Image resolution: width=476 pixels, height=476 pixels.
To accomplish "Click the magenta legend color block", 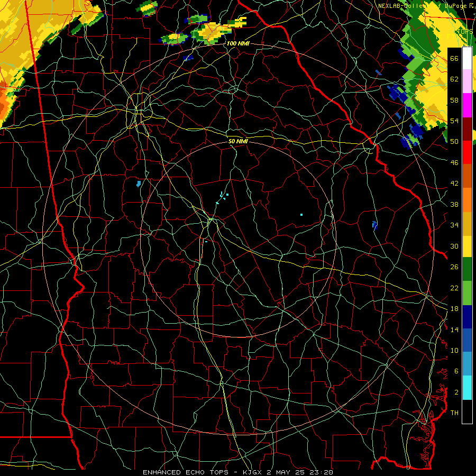I will [x=467, y=105].
